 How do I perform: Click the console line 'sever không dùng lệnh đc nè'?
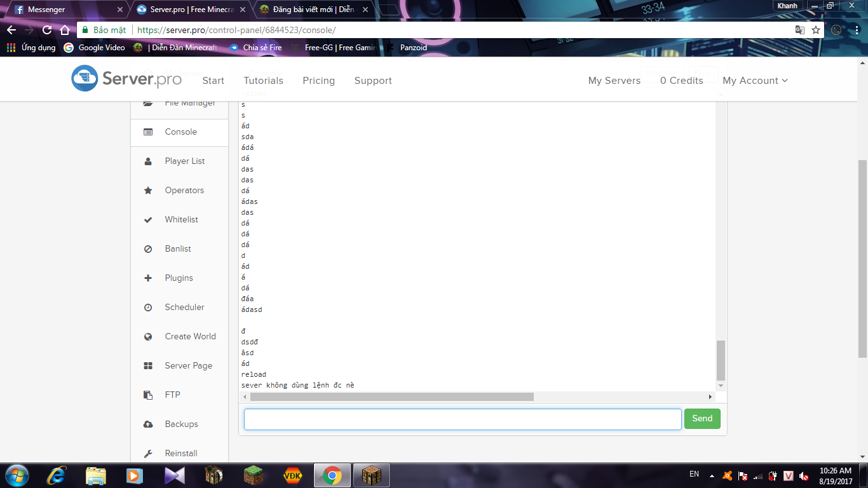(x=298, y=385)
